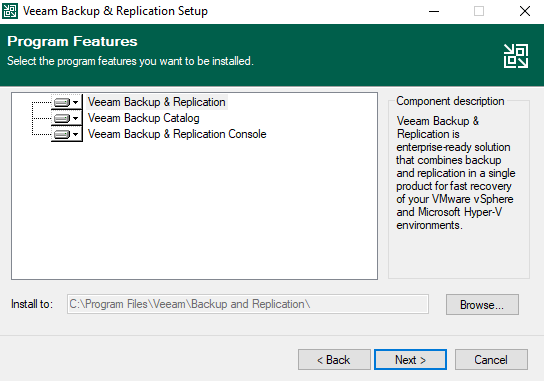
Task: Select the Veeam Backup & Replication Console feature
Action: (x=177, y=134)
